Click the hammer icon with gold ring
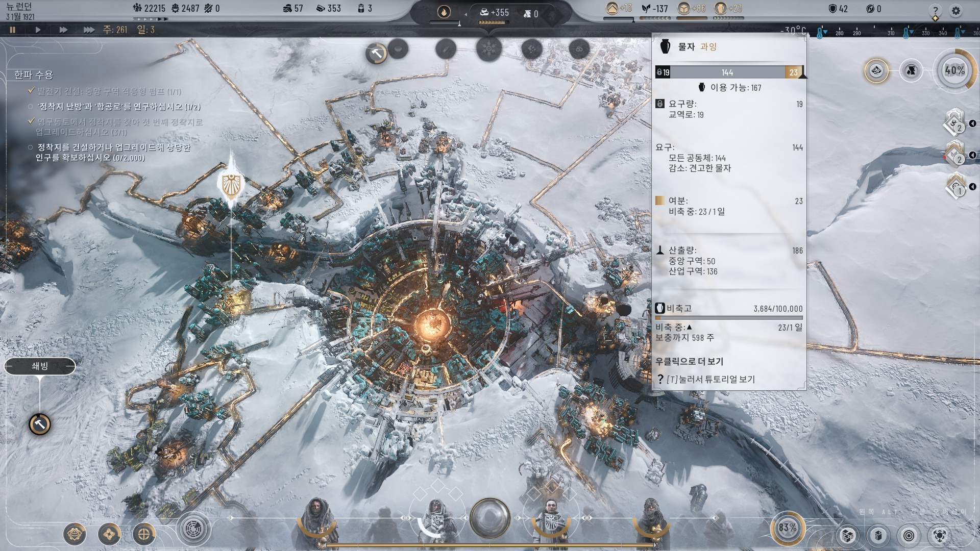Image resolution: width=980 pixels, height=551 pixels. pos(377,53)
